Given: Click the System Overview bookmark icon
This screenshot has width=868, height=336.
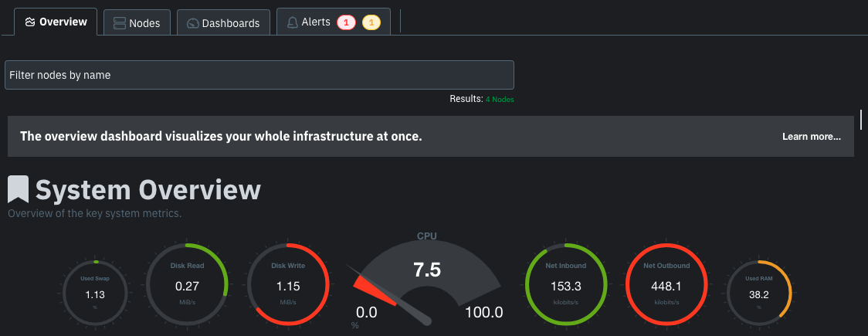Looking at the screenshot, I should (19, 189).
